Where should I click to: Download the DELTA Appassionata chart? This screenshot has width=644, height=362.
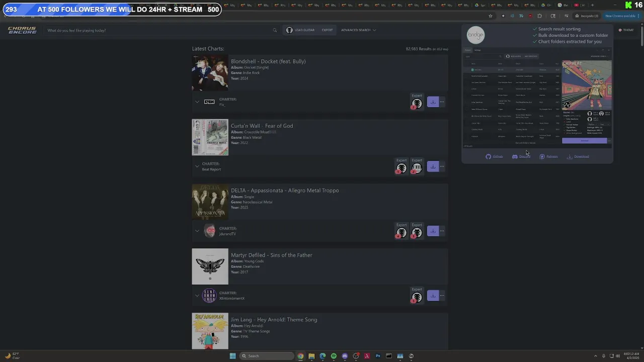[x=433, y=231]
